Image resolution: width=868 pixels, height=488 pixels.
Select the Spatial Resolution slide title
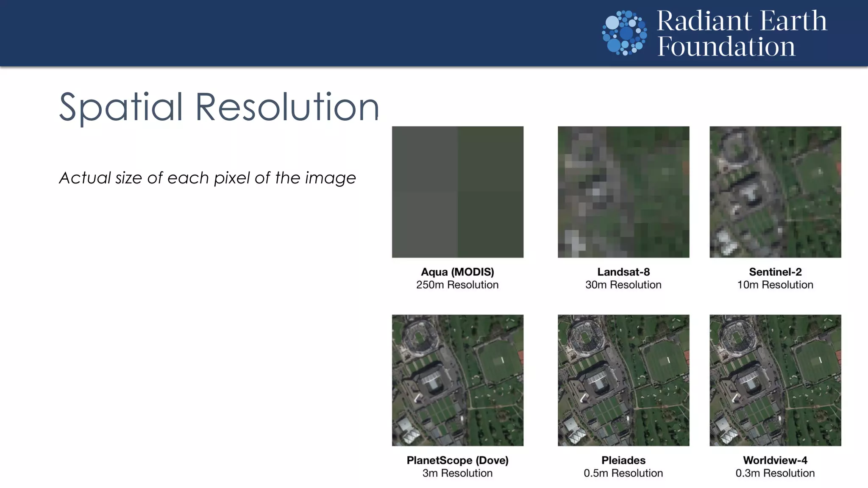[x=219, y=107]
